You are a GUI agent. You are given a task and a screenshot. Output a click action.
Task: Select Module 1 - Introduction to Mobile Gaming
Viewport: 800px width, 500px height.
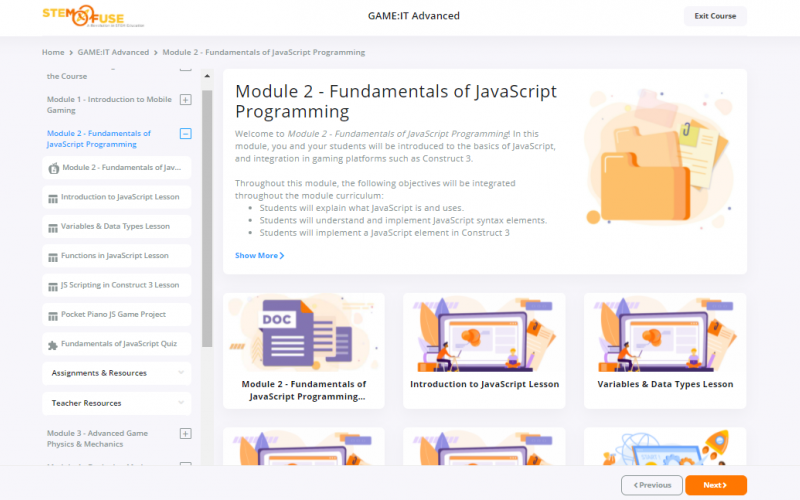[x=109, y=105]
